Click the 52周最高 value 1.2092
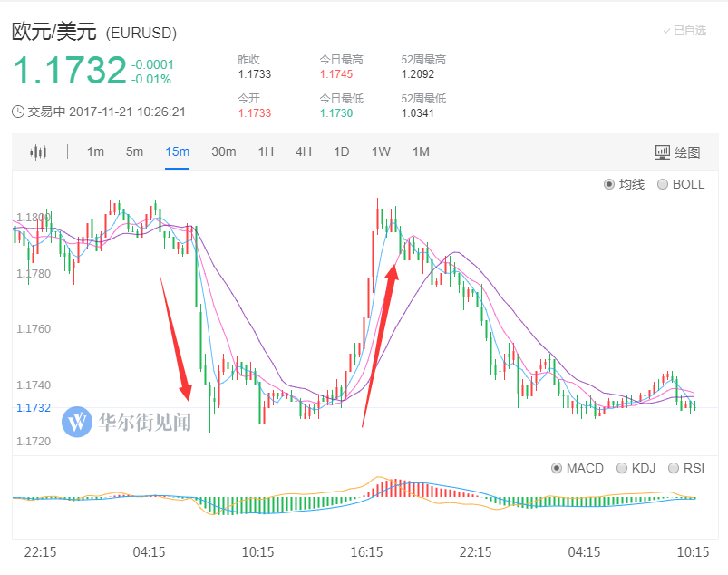The image size is (728, 575). [418, 74]
